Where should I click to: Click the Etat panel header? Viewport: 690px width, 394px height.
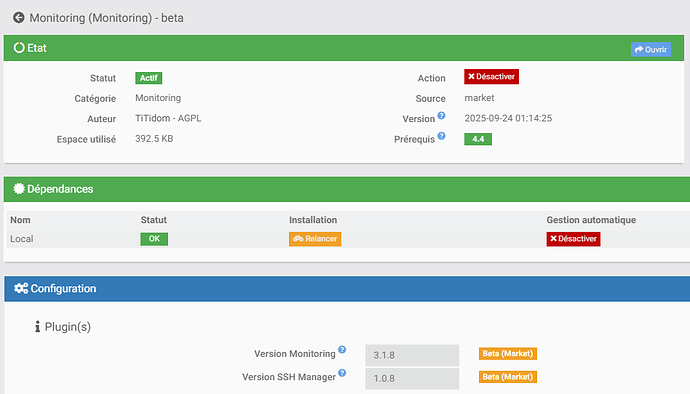pos(344,48)
